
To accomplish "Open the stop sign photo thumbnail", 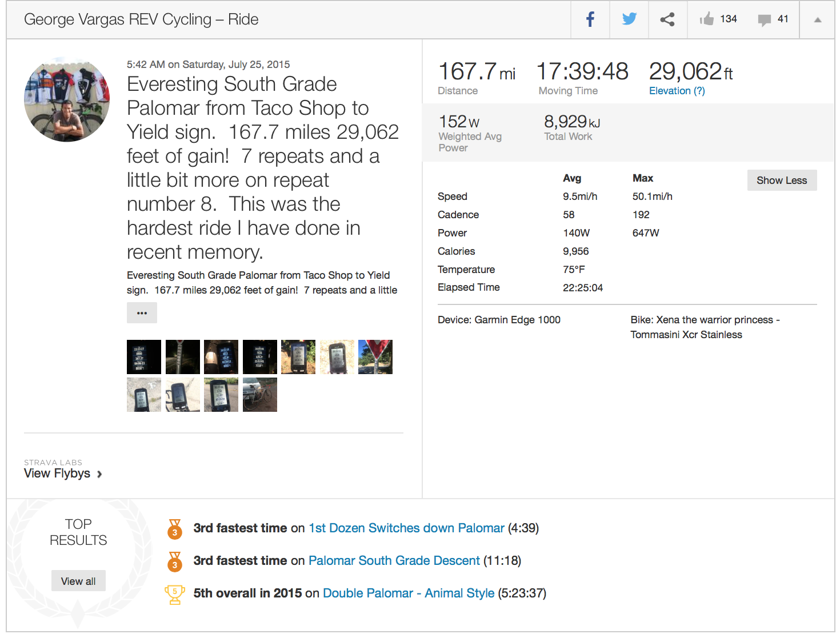I will pos(375,357).
